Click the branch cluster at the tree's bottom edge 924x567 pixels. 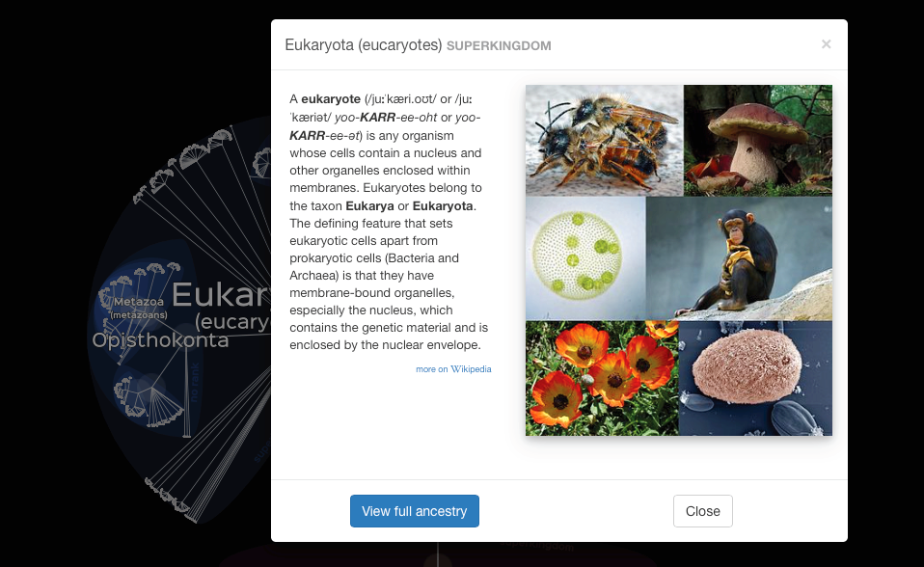171,501
